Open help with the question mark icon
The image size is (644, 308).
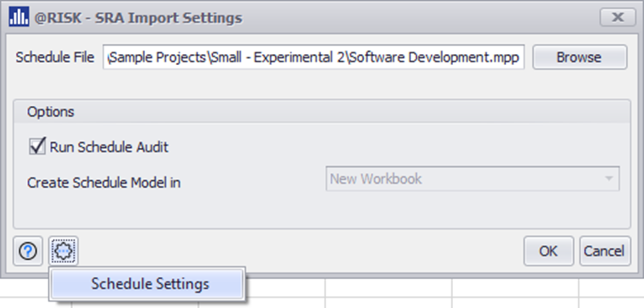(x=28, y=251)
